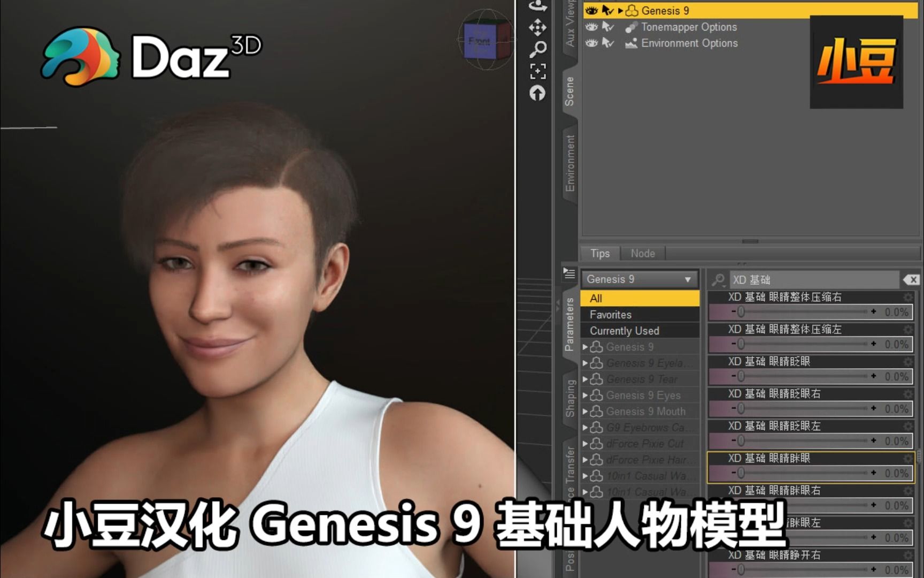The width and height of the screenshot is (924, 578).
Task: Select the Zoom view magnifier tool
Action: (537, 49)
